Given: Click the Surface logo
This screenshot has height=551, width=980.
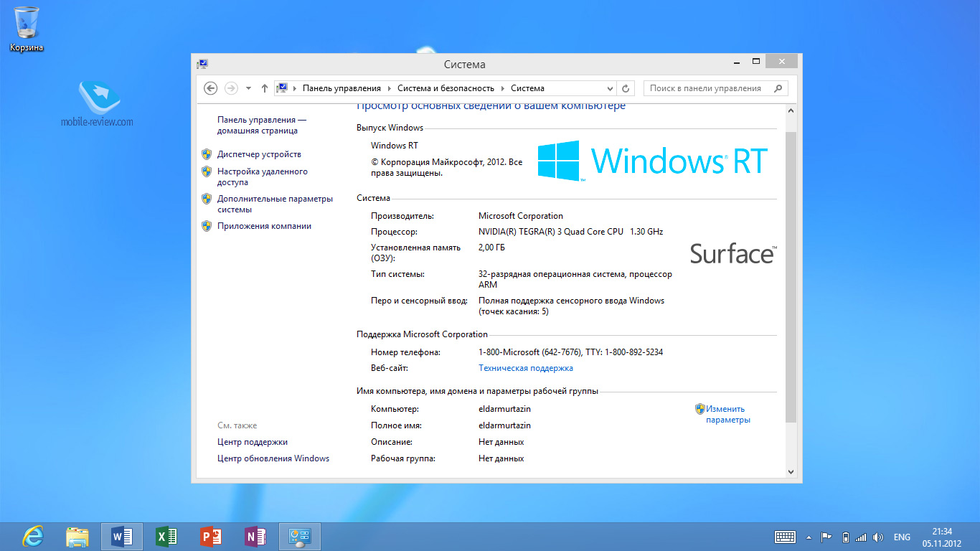Looking at the screenshot, I should pos(733,253).
